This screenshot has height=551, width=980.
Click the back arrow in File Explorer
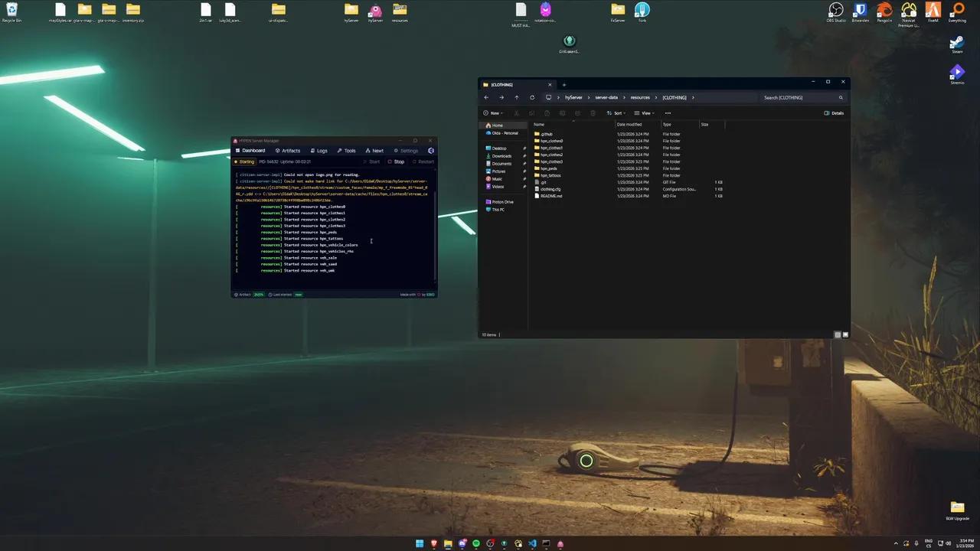486,98
